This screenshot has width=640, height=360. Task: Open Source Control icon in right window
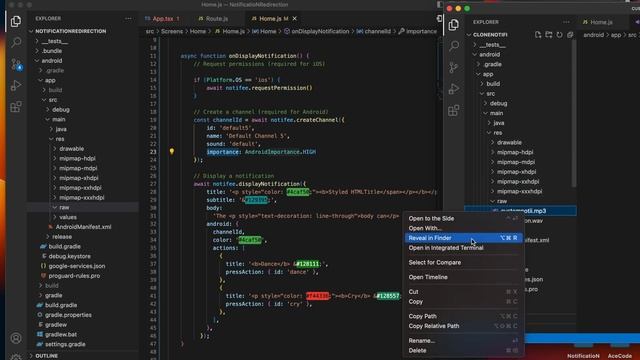point(453,67)
